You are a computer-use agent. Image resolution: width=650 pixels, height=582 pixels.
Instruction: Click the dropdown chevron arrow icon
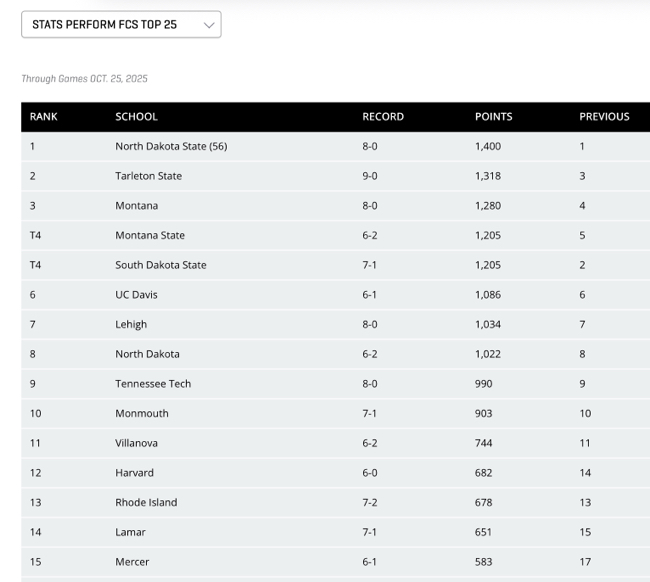point(209,24)
